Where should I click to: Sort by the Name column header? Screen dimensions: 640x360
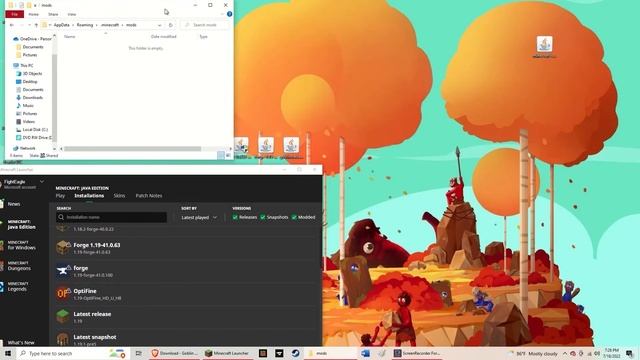[x=70, y=36]
